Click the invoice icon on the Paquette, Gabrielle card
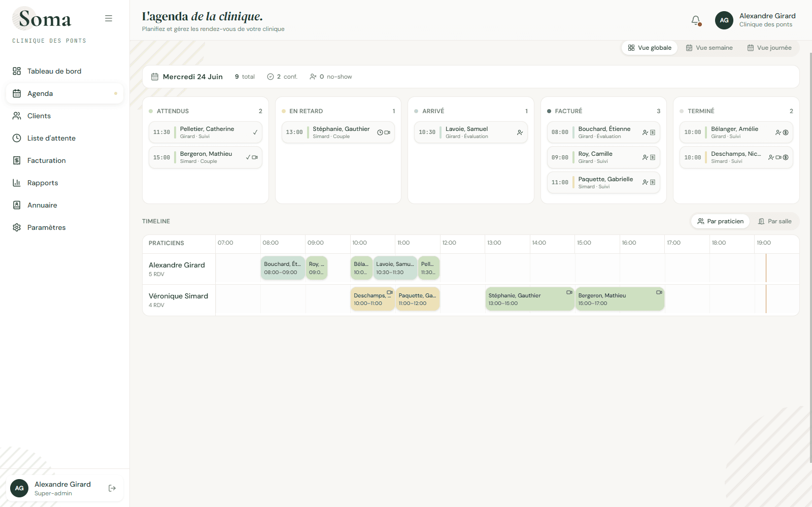This screenshot has width=812, height=507. pyautogui.click(x=653, y=182)
